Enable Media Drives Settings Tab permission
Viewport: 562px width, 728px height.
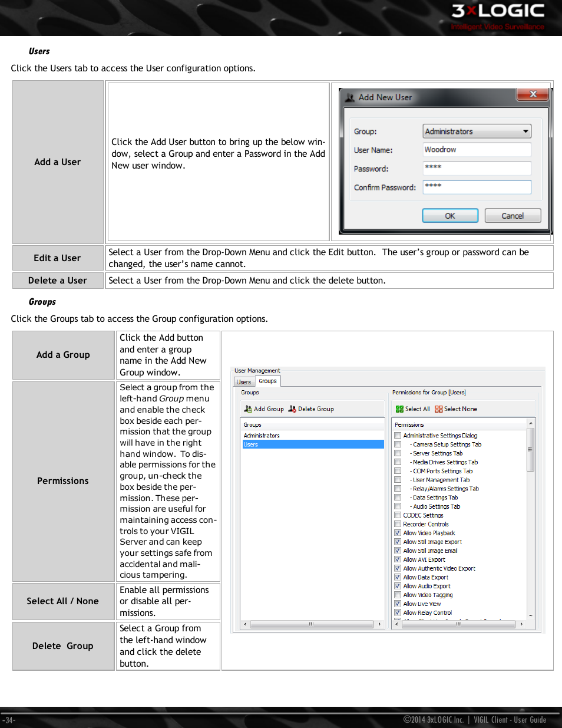pyautogui.click(x=398, y=462)
